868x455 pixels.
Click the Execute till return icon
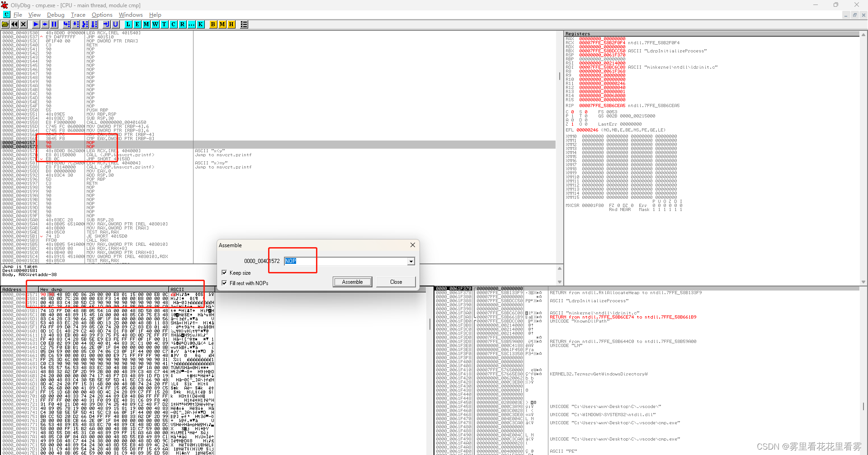[x=107, y=24]
